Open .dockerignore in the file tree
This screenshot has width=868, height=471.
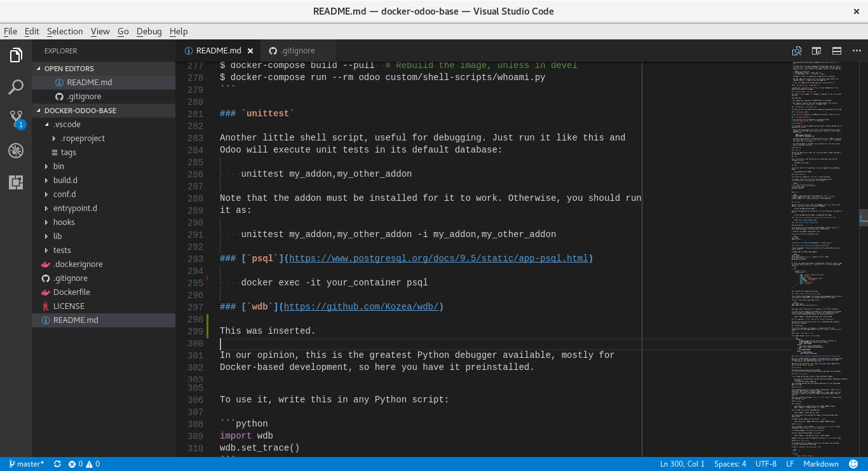click(x=104, y=264)
